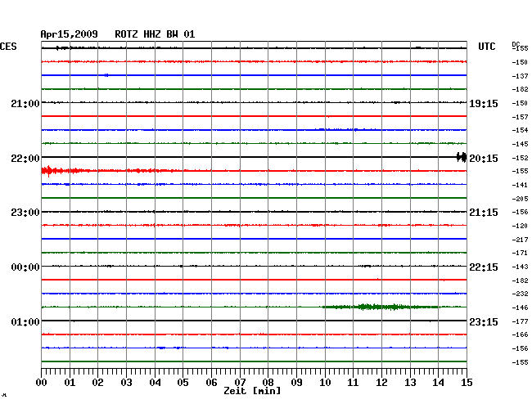Image resolution: width=532 pixels, height=404 pixels.
Task: Click the 15 minute axis label
Action: 467,382
